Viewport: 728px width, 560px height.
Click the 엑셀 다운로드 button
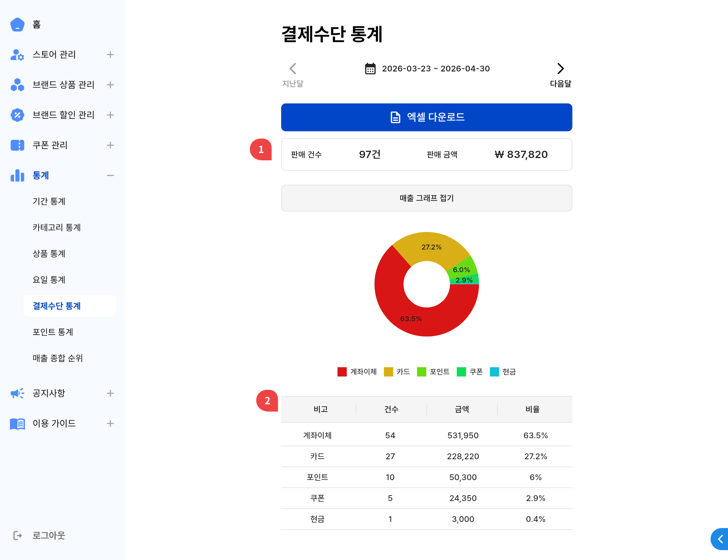coord(426,117)
